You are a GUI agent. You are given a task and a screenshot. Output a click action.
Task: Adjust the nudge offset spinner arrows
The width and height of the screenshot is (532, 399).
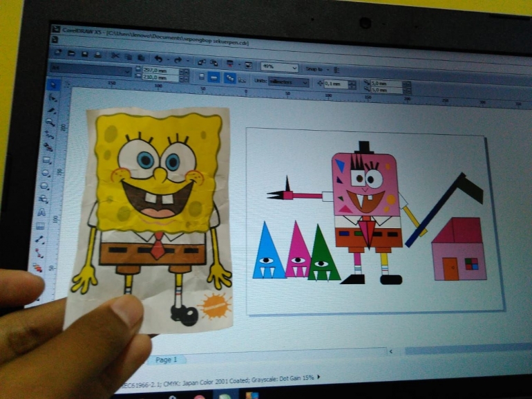pos(352,85)
